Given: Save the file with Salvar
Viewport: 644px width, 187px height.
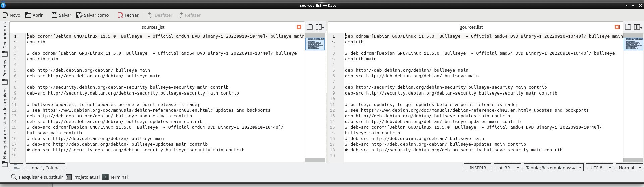Looking at the screenshot, I should (62, 15).
